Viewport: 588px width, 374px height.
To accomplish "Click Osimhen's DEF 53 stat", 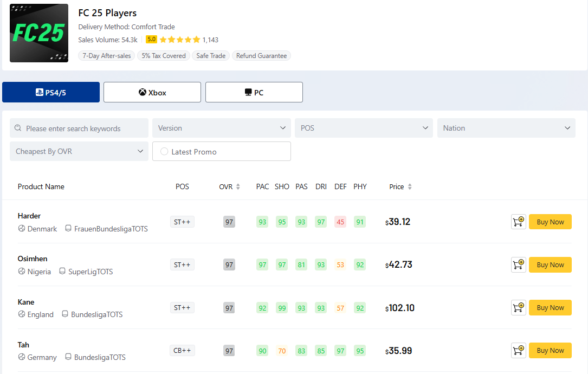I will pyautogui.click(x=340, y=265).
